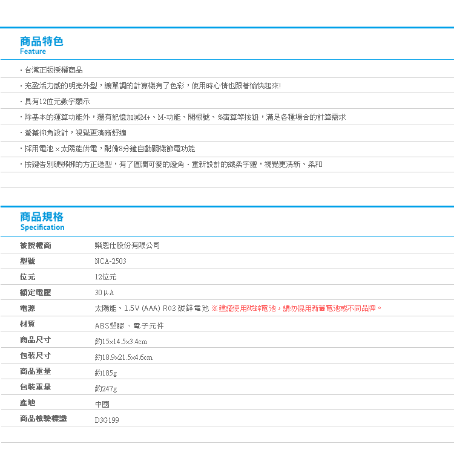Click the product weight 約185g
The height and width of the screenshot is (476, 454).
pos(106,373)
